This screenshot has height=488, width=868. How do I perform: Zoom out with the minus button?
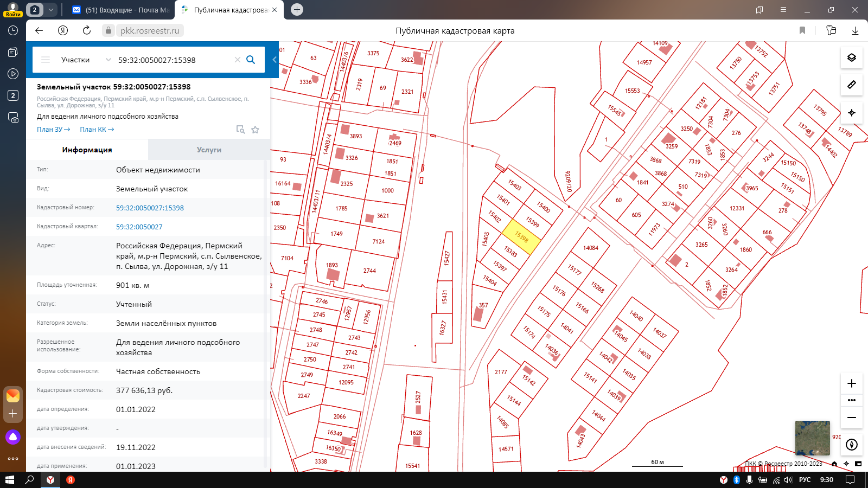tap(851, 418)
